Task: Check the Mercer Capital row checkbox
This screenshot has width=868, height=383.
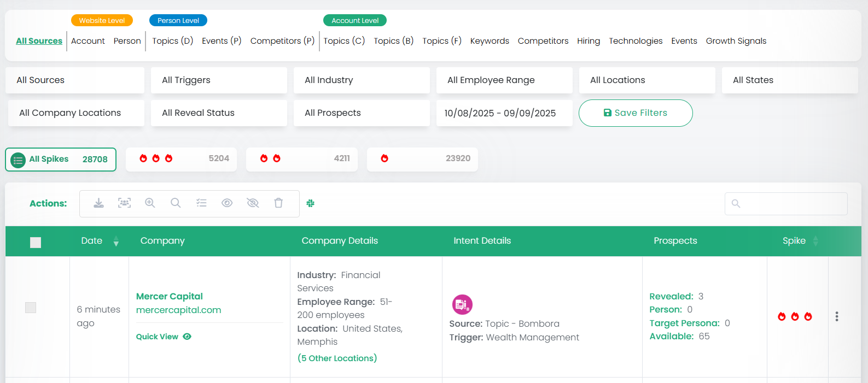Action: coord(31,308)
